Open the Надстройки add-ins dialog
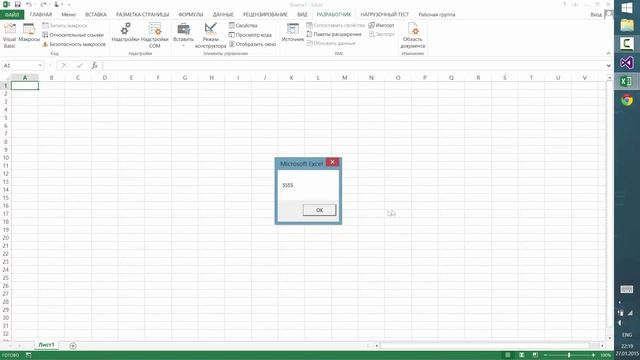 (x=125, y=33)
